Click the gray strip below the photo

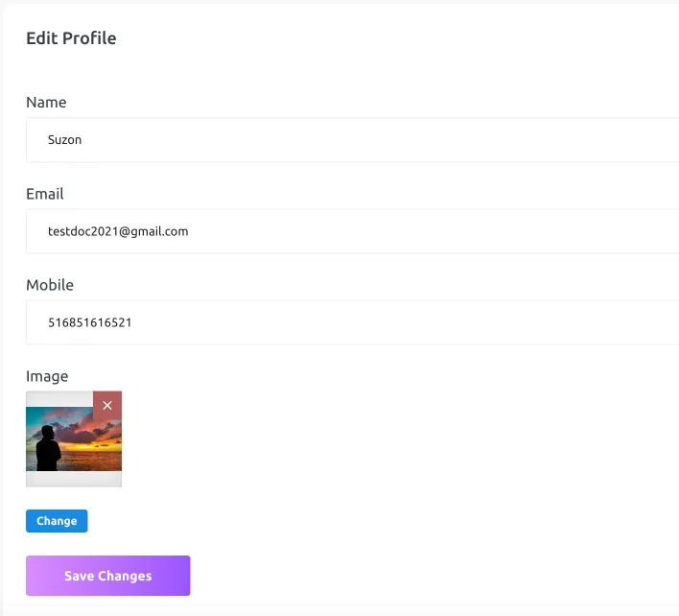pos(74,479)
